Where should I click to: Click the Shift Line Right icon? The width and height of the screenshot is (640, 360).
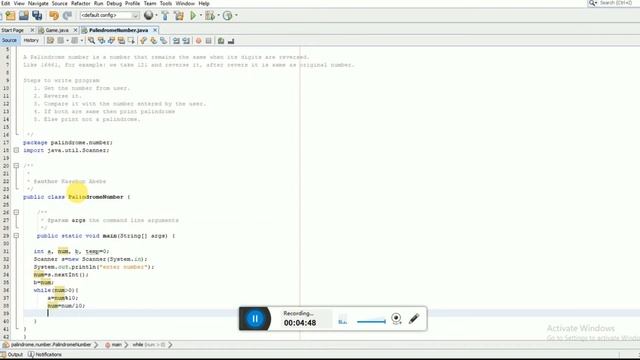coord(186,40)
